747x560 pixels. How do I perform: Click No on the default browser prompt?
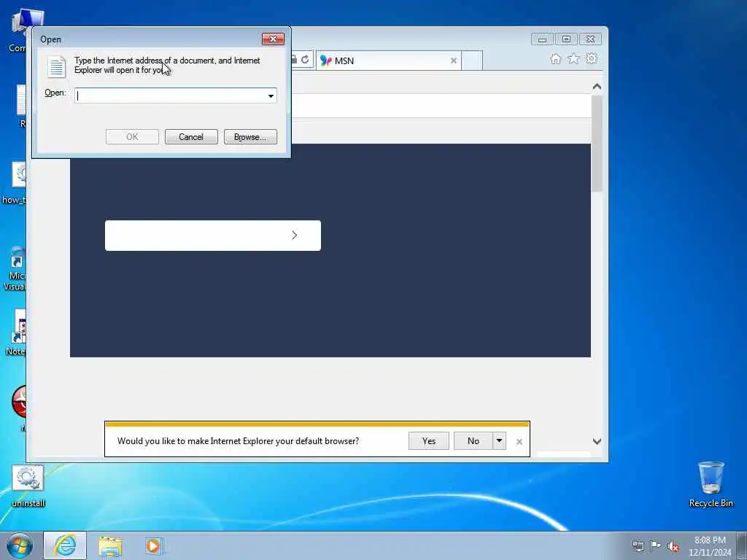pos(473,441)
